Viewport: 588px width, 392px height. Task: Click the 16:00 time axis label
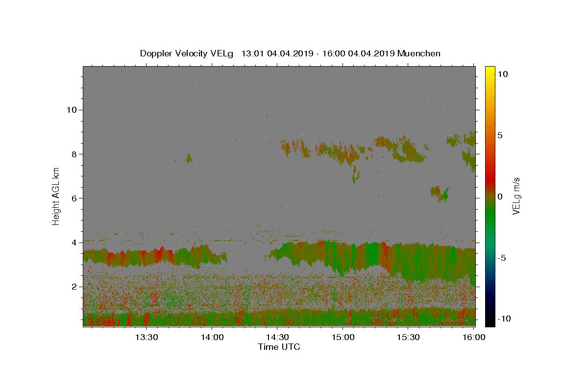[x=474, y=337]
